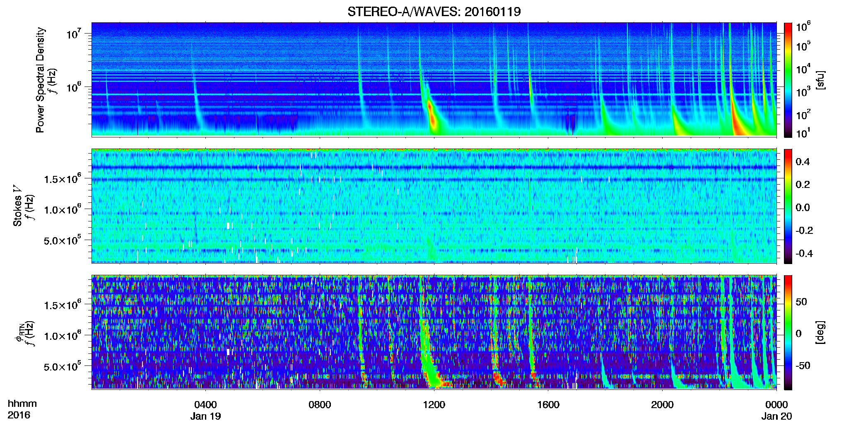Click the Jan 19 date label

point(205,416)
